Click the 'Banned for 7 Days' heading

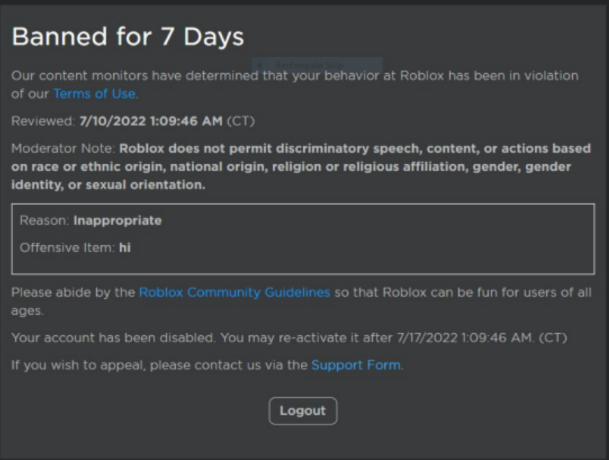coord(127,38)
